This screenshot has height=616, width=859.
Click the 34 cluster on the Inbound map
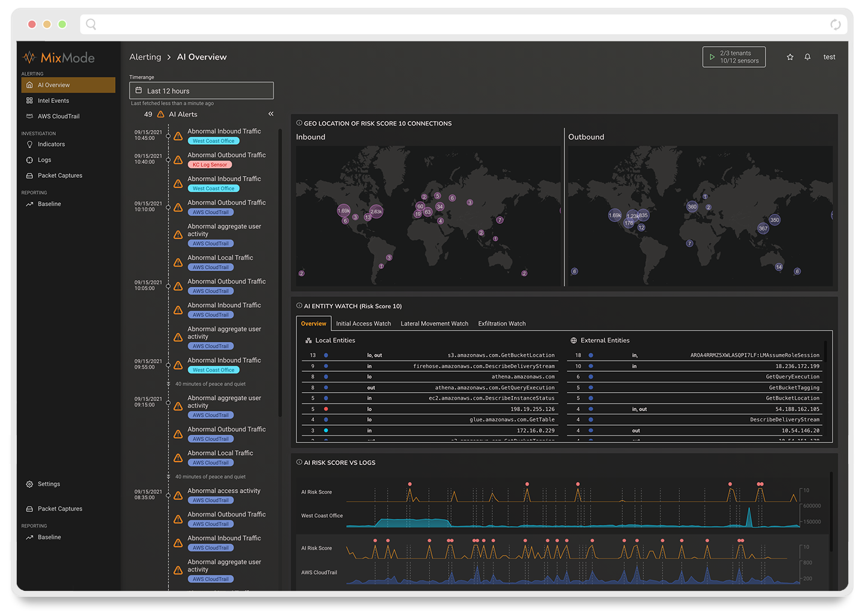click(440, 207)
